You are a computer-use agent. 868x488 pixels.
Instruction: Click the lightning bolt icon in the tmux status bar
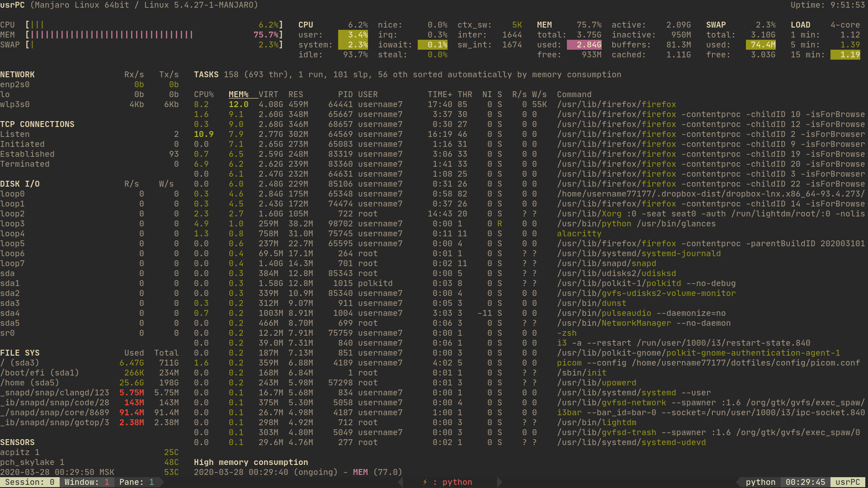click(425, 482)
